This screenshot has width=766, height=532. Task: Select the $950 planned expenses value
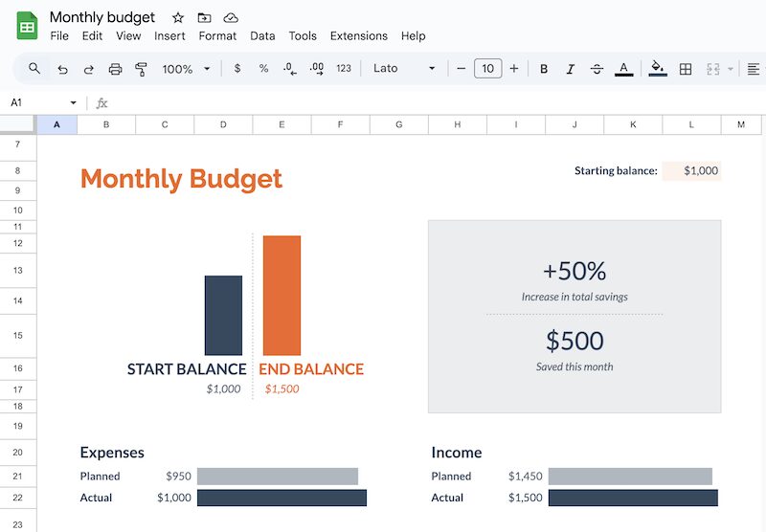click(178, 477)
